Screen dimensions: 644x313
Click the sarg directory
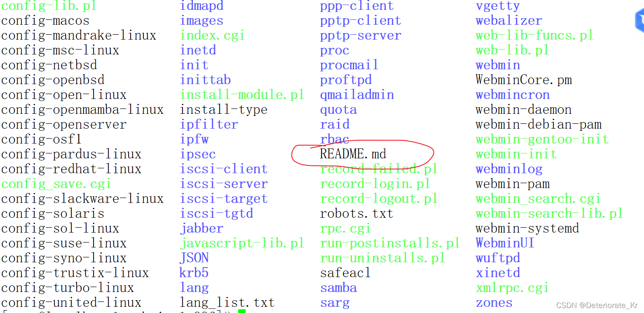pos(335,303)
